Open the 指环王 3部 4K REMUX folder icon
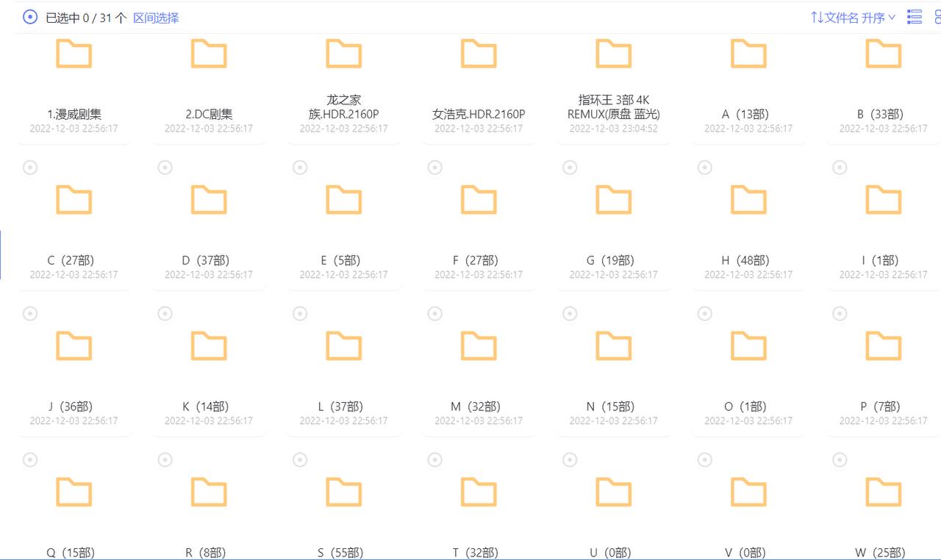The image size is (941, 560). point(614,53)
